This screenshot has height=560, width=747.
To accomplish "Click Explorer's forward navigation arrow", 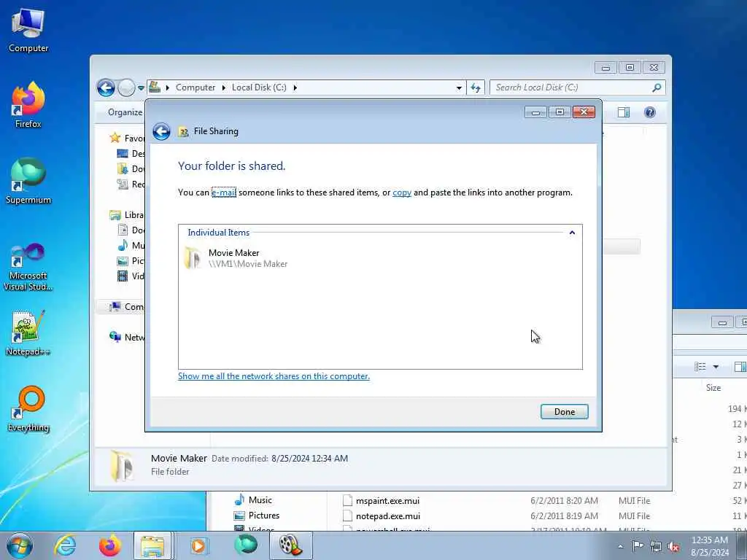I will click(126, 87).
